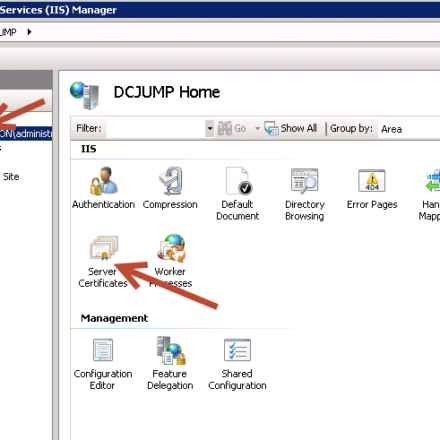Select the Default Document icon

238,193
